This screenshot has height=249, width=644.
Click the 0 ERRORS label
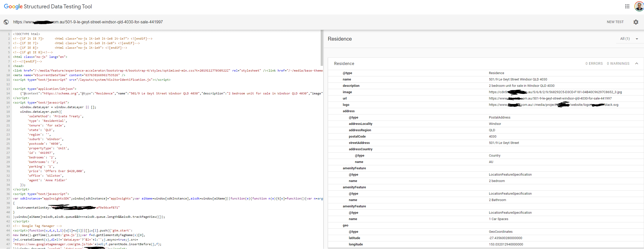(594, 63)
